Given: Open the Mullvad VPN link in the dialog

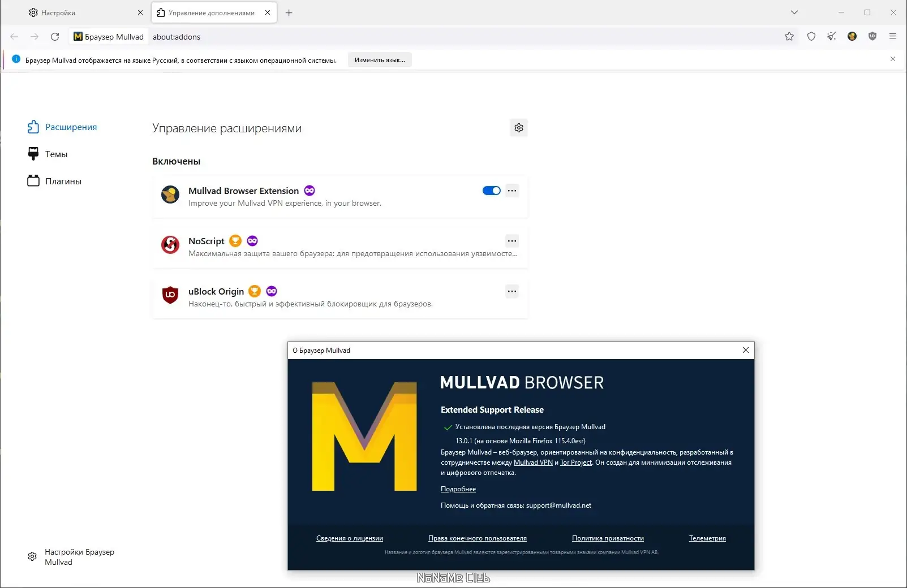Looking at the screenshot, I should click(533, 462).
